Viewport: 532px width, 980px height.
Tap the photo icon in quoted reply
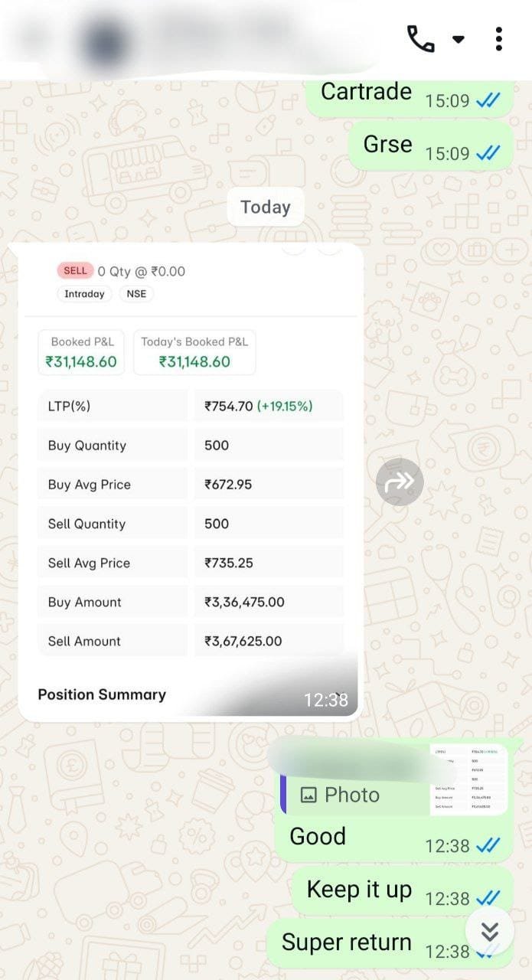tap(308, 795)
